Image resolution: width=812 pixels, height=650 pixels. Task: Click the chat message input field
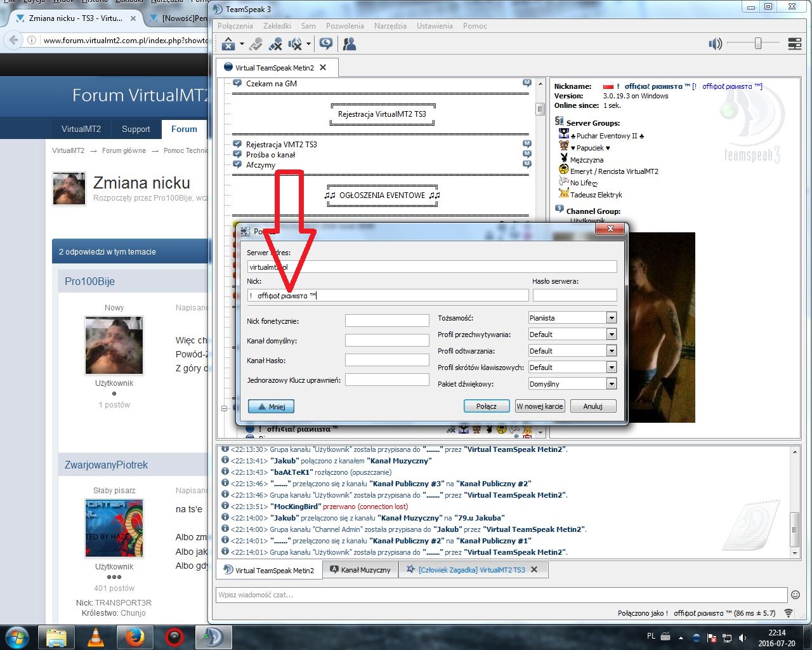[501, 595]
